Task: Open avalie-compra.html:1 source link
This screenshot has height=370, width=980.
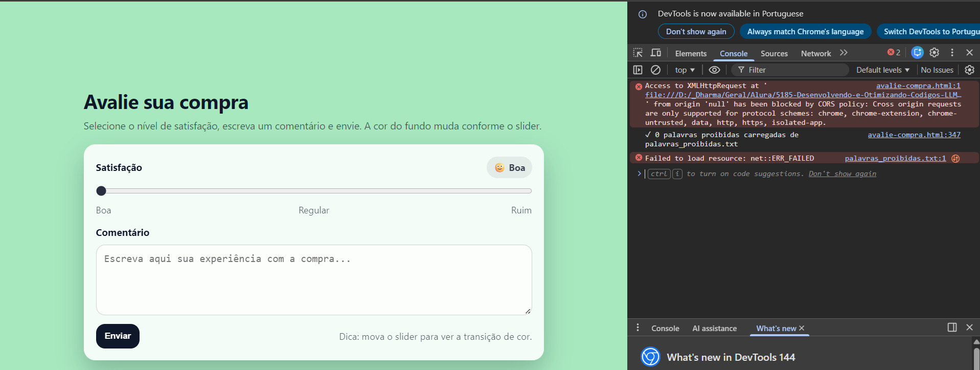Action: tap(918, 85)
